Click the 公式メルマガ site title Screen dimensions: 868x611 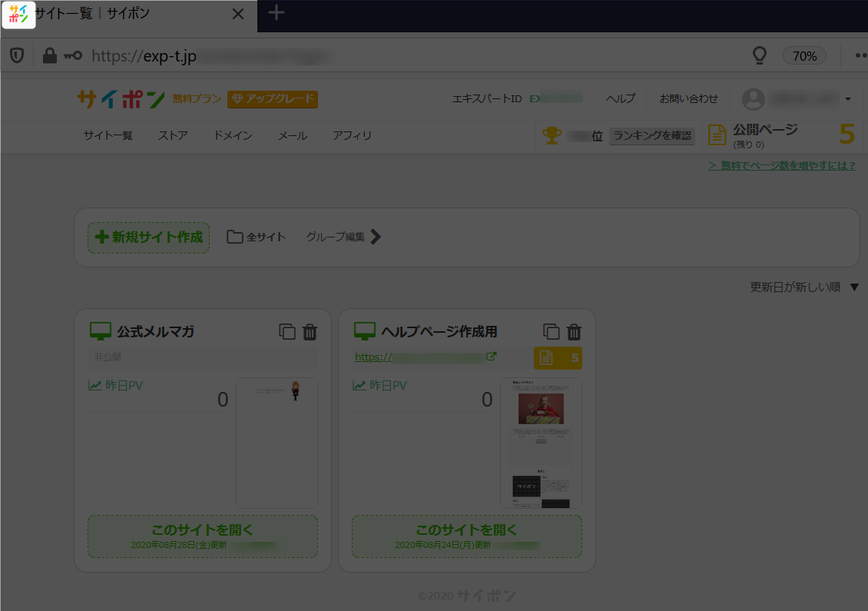click(x=156, y=332)
